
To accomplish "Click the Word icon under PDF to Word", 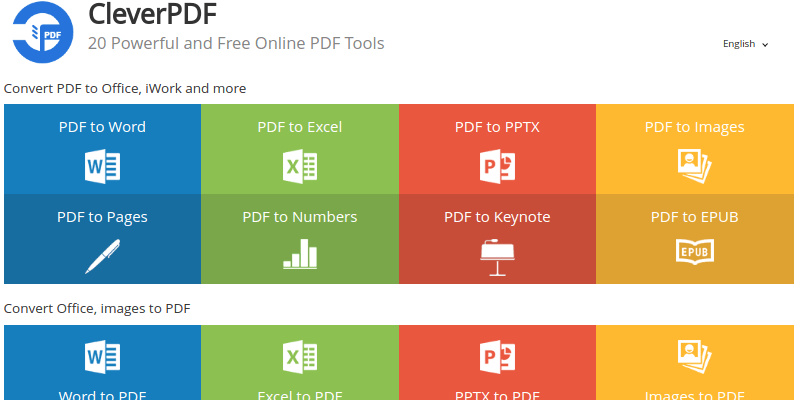I will coord(102,166).
